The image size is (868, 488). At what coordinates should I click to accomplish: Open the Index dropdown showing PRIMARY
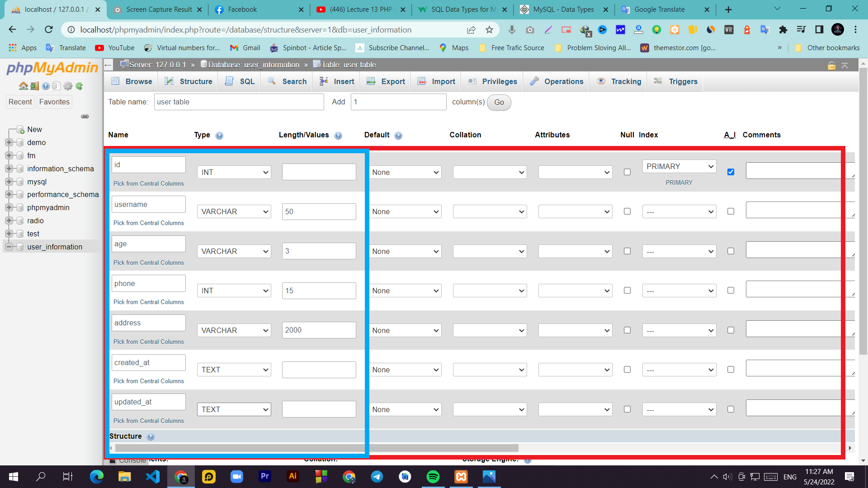pos(679,166)
